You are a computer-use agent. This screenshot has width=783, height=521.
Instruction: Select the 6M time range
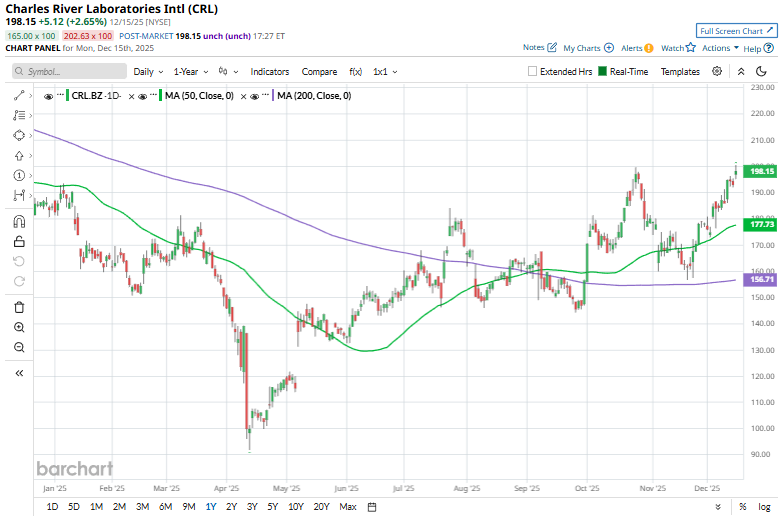(165, 507)
